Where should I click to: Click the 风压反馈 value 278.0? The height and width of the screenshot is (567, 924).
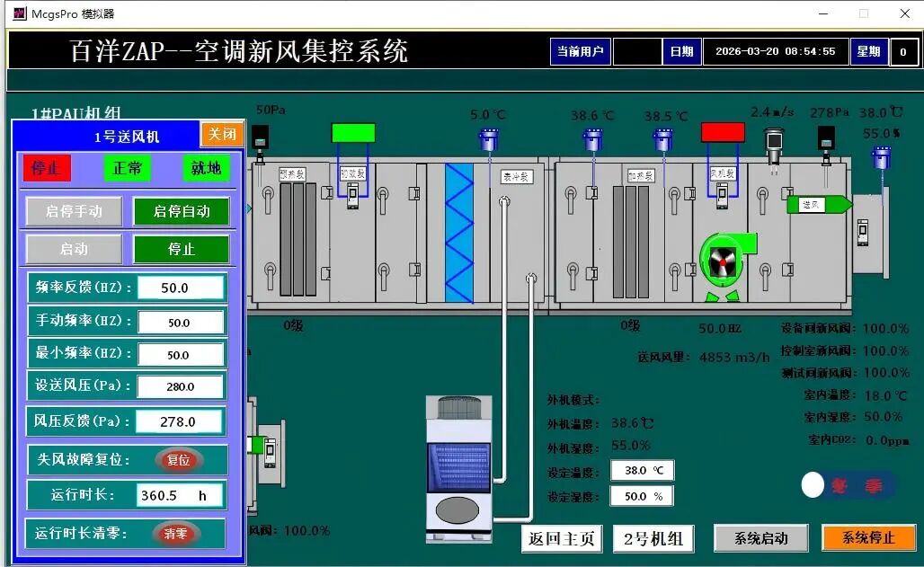tap(179, 421)
